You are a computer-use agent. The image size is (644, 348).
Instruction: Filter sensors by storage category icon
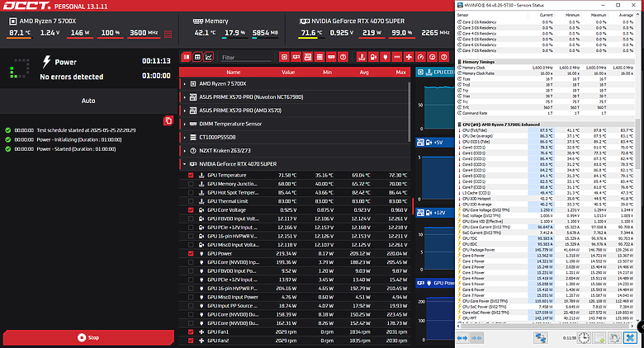320,57
